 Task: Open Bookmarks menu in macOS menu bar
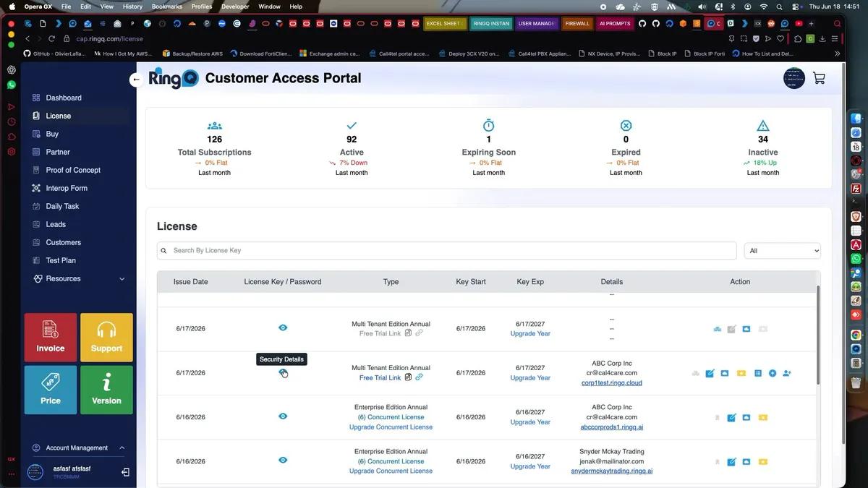pos(166,7)
